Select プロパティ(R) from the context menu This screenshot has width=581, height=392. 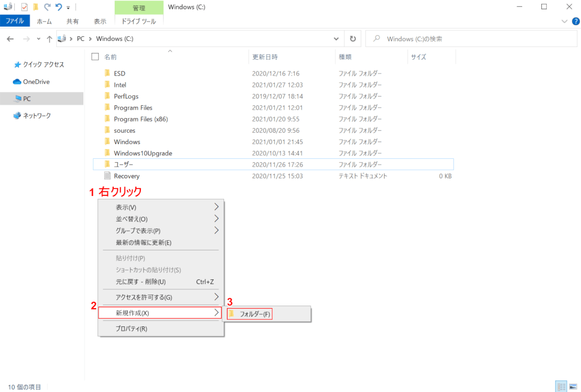coord(131,329)
